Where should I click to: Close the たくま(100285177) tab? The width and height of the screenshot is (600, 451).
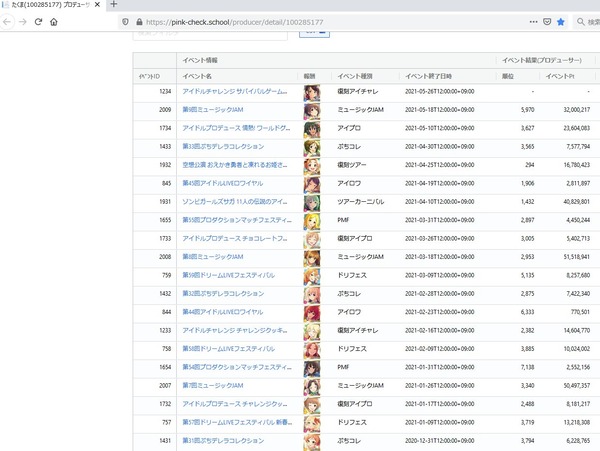[x=97, y=5]
